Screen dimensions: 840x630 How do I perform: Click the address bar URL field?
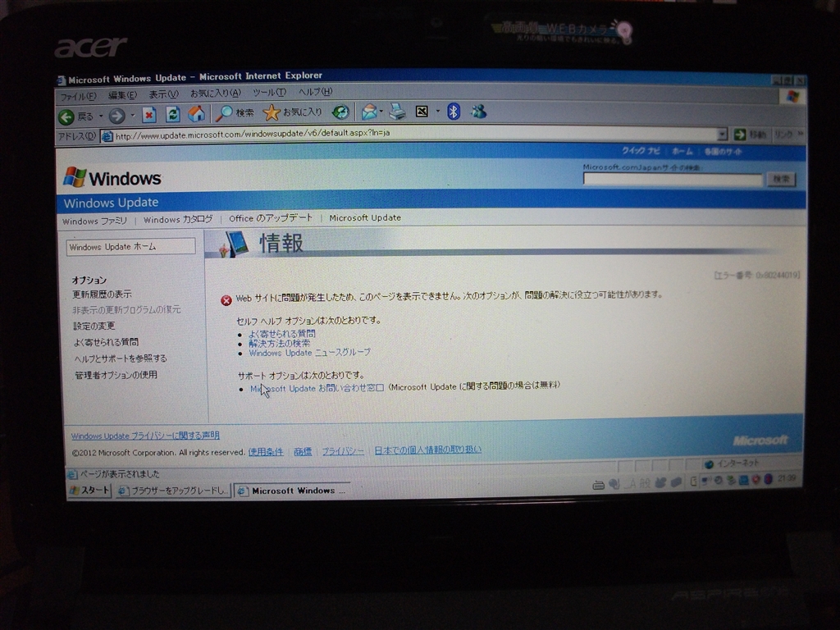point(414,134)
